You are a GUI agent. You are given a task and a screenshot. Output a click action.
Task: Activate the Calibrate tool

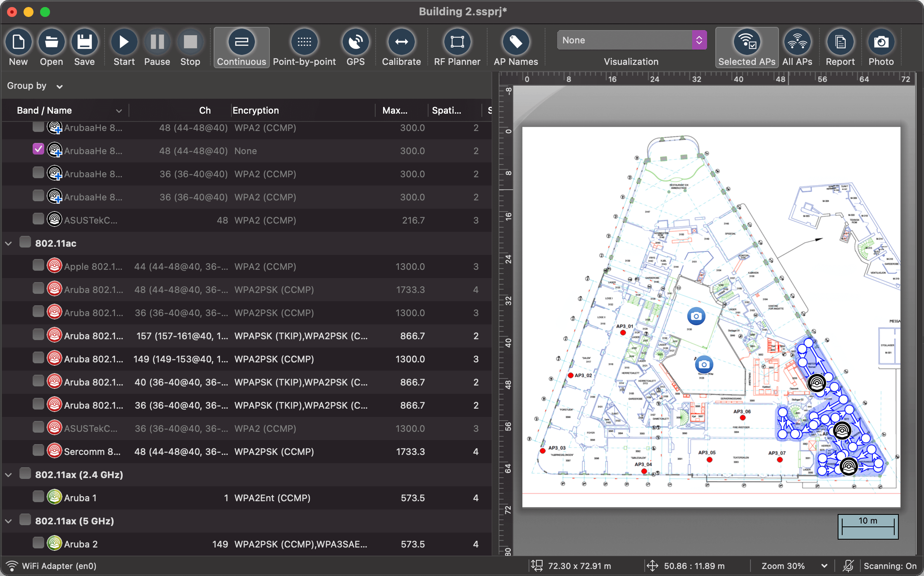point(401,46)
